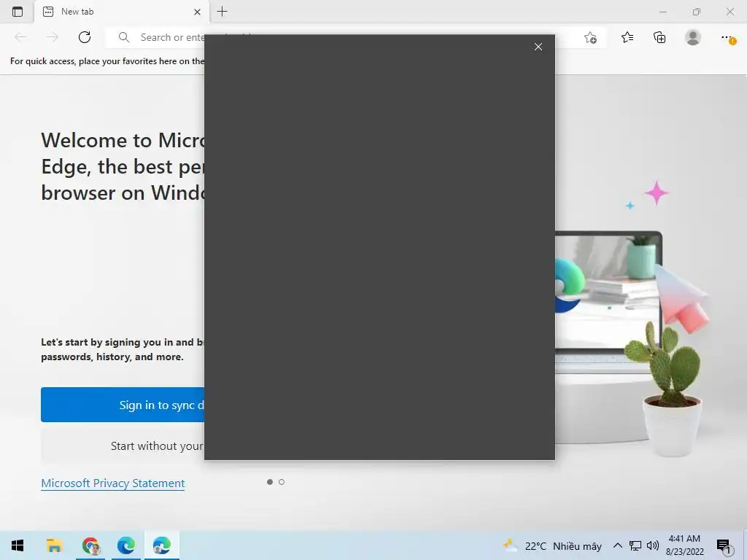Open Google Chrome from taskbar
The width and height of the screenshot is (747, 560).
coord(90,545)
